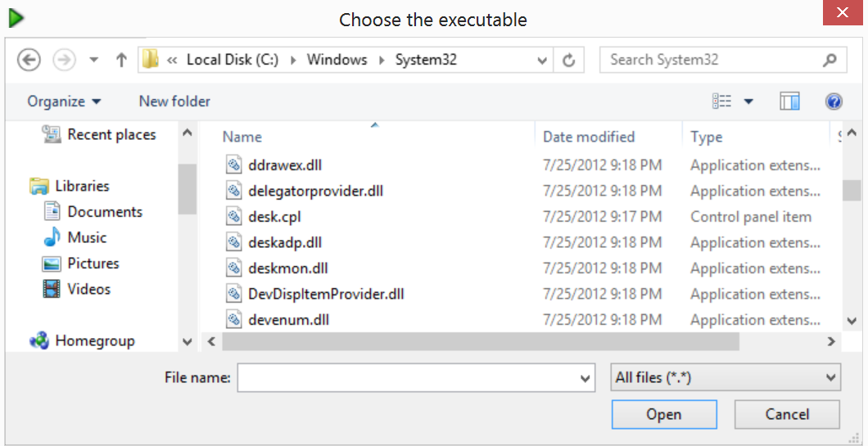Expand the address bar history dropdown
This screenshot has width=868, height=446.
[x=542, y=61]
